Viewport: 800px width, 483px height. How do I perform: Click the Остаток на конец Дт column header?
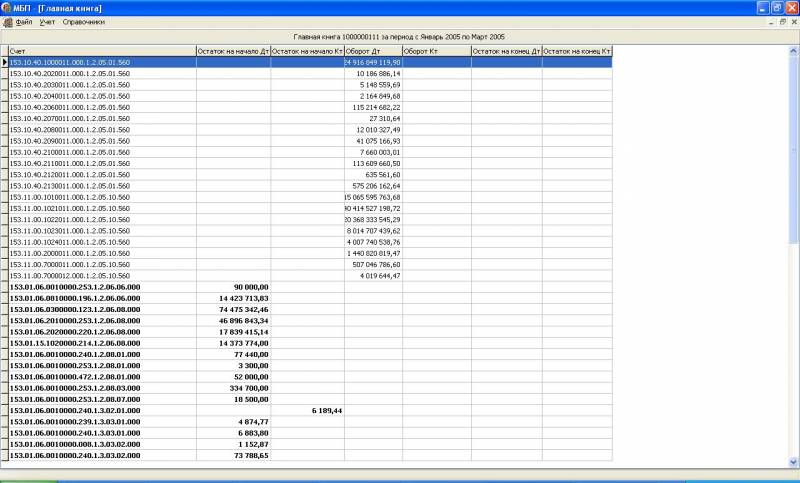point(507,51)
